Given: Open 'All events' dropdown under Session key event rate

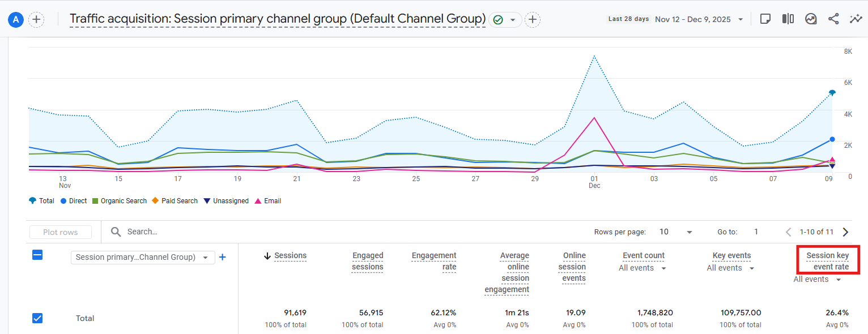Looking at the screenshot, I should [817, 279].
